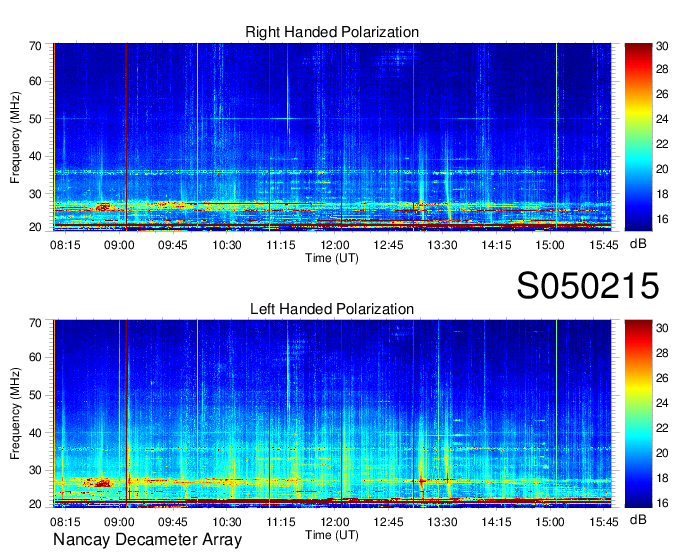The height and width of the screenshot is (552, 680).
Task: Click "Time (UT)" label under the bottom plot
Action: (332, 535)
